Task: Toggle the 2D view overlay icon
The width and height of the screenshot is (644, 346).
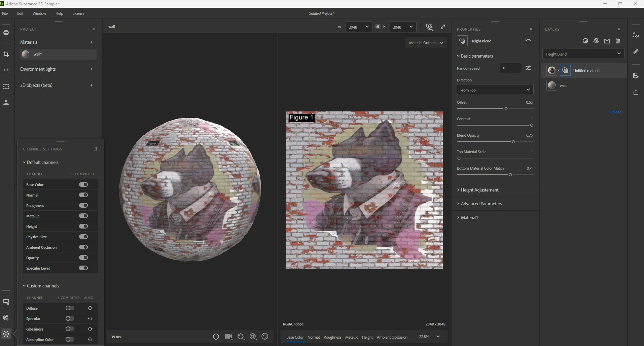Action: pos(429,27)
